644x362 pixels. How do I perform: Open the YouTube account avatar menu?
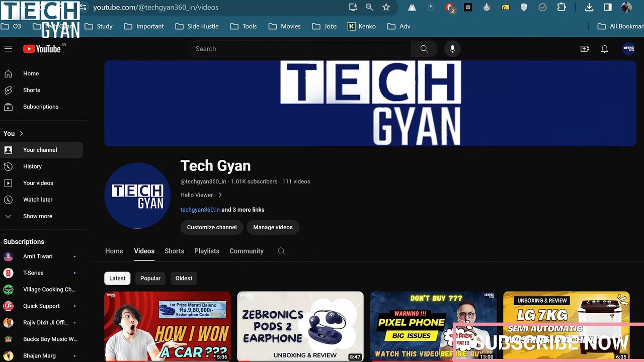pyautogui.click(x=628, y=49)
